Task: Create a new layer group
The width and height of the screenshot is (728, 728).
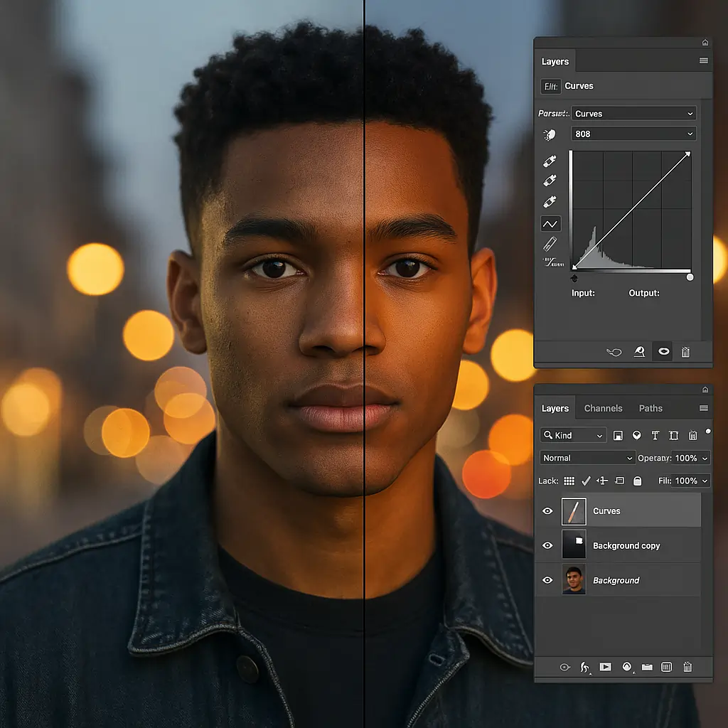Action: [647, 667]
